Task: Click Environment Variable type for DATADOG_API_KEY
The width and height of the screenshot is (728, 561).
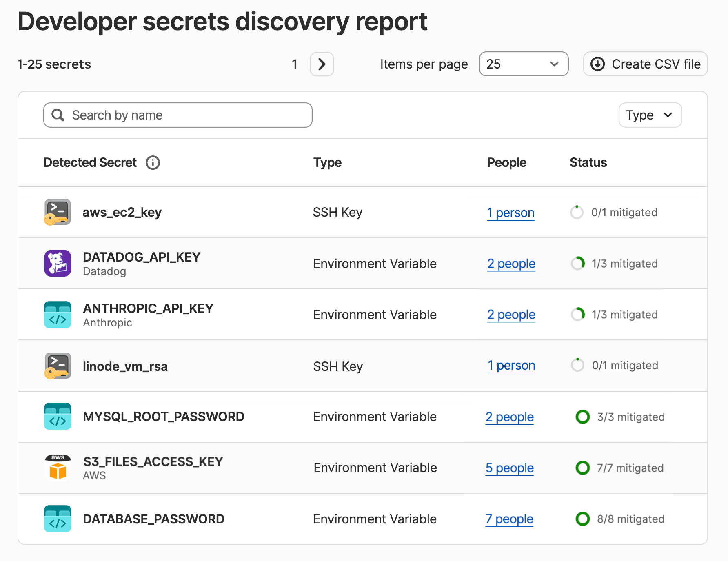Action: tap(375, 264)
